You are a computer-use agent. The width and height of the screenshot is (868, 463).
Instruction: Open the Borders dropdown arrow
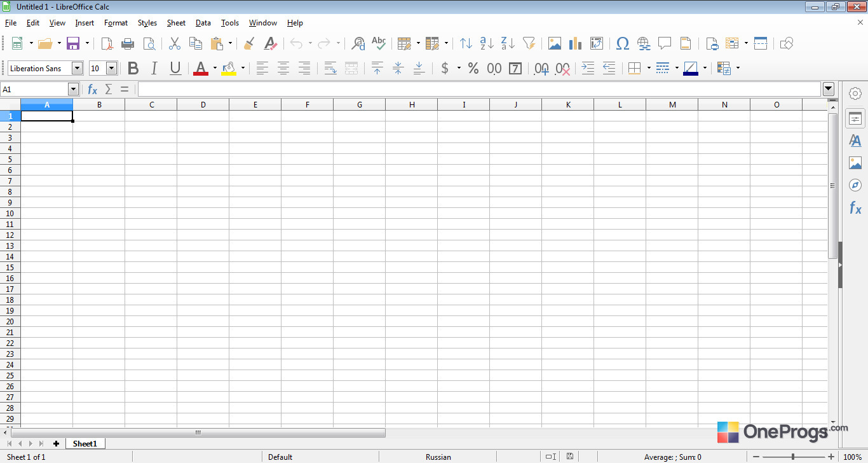(649, 68)
